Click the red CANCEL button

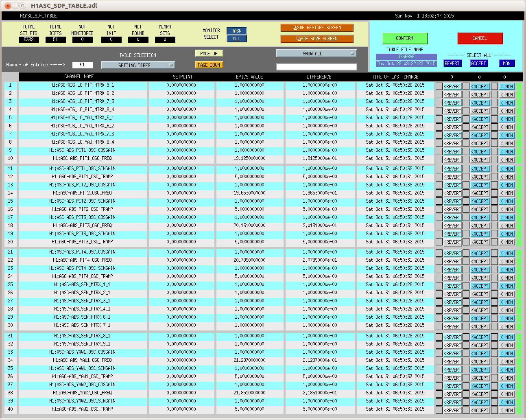click(x=480, y=38)
